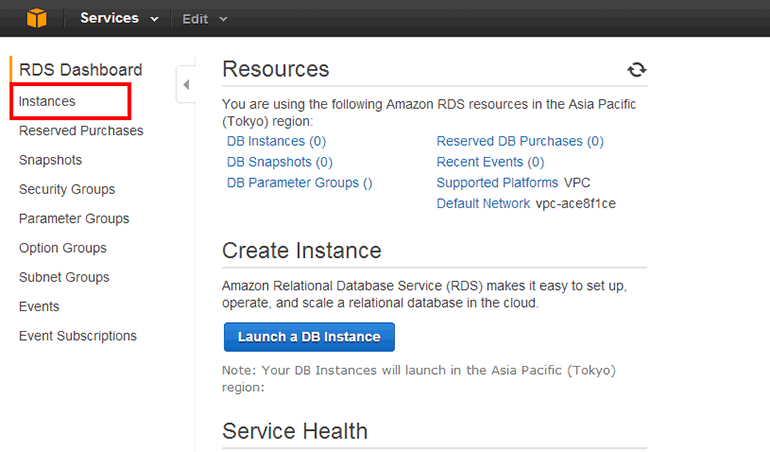Navigate to Parameter Groups
The width and height of the screenshot is (770, 452).
coord(74,218)
